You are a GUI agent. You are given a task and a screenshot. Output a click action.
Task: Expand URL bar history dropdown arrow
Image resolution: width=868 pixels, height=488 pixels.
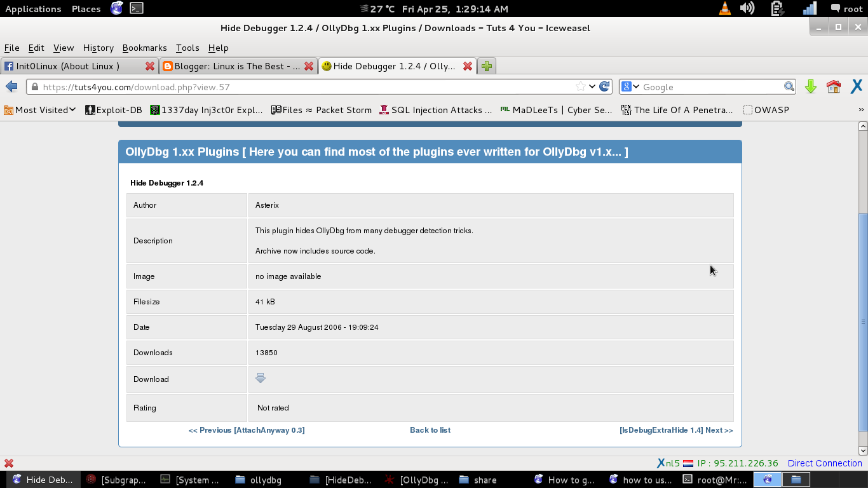pyautogui.click(x=592, y=87)
